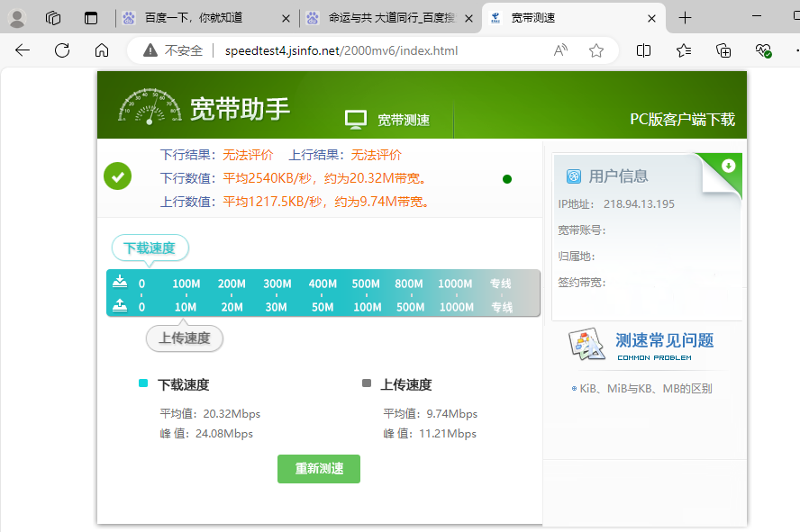
Task: Add page to favorites star icon
Action: pos(595,50)
